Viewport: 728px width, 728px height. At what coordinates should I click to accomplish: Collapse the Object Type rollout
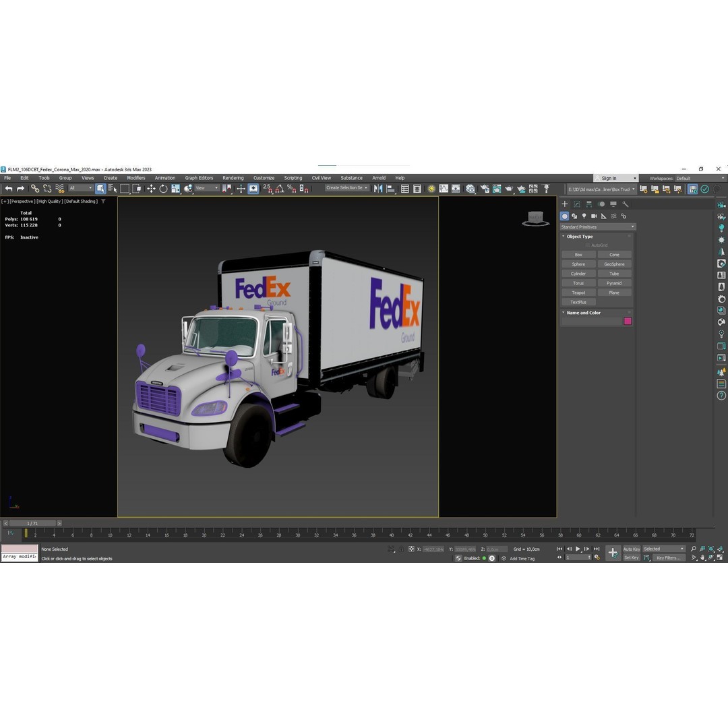[x=580, y=237]
